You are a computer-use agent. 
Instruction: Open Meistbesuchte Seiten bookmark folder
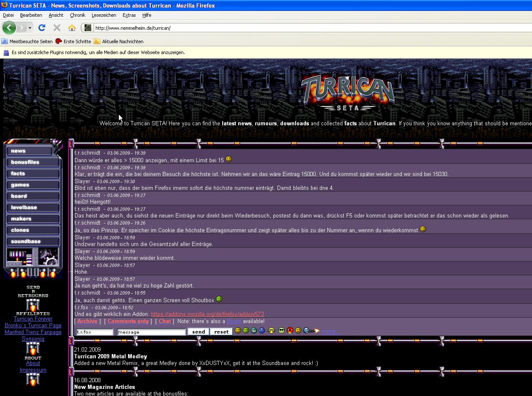[27, 41]
